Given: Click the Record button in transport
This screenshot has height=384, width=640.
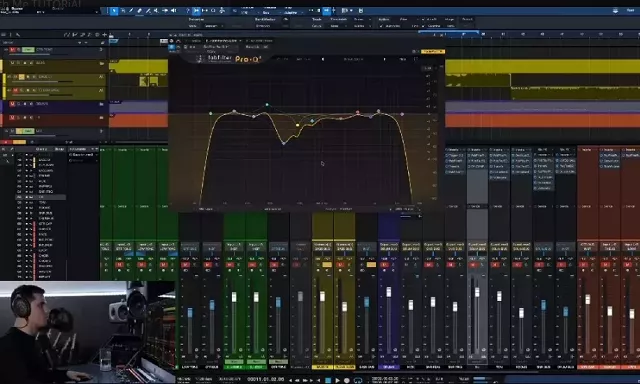Looking at the screenshot, I should click(347, 380).
